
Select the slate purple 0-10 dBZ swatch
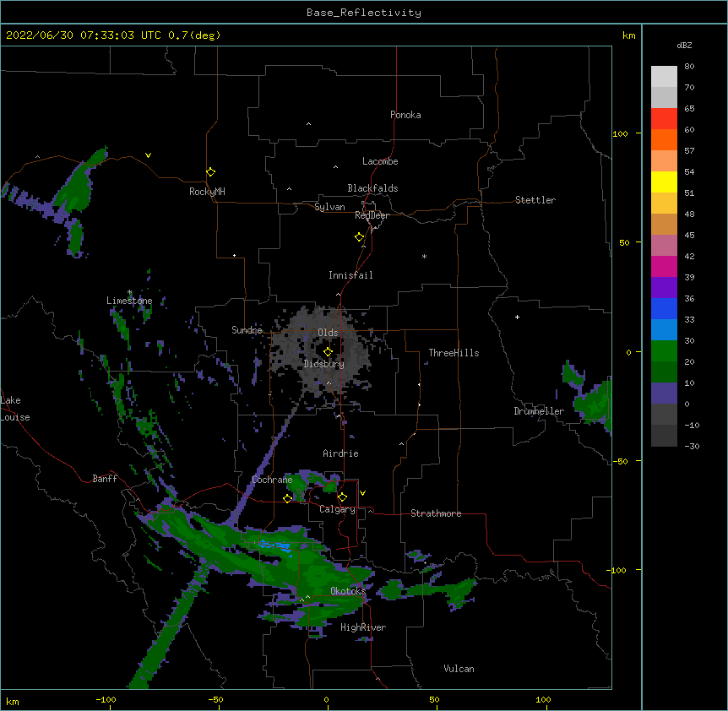pyautogui.click(x=664, y=393)
